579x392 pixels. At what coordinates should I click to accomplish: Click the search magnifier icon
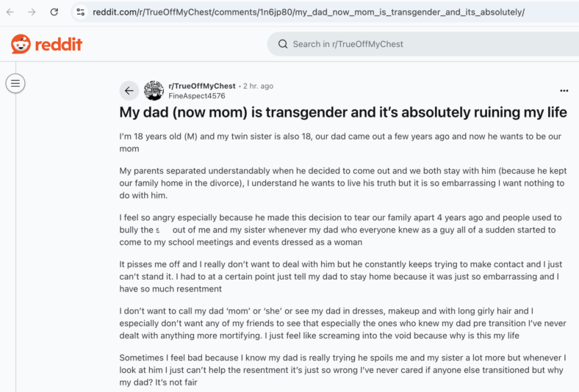[283, 44]
